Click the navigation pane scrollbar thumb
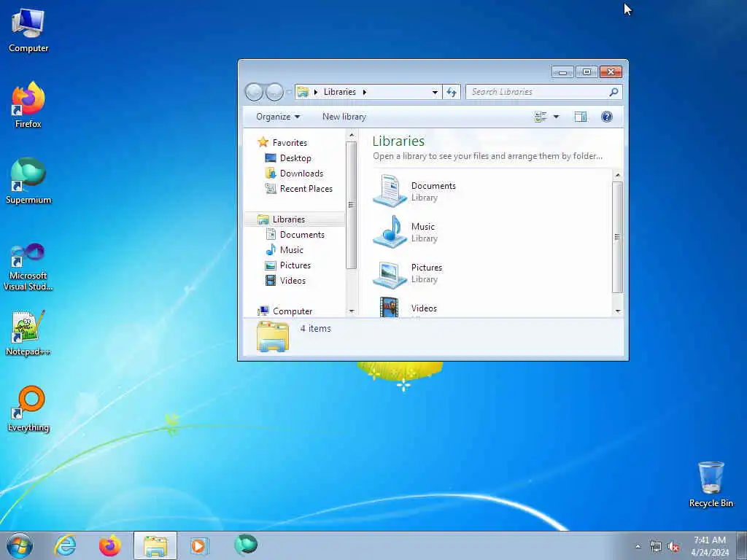747x560 pixels. (352, 205)
